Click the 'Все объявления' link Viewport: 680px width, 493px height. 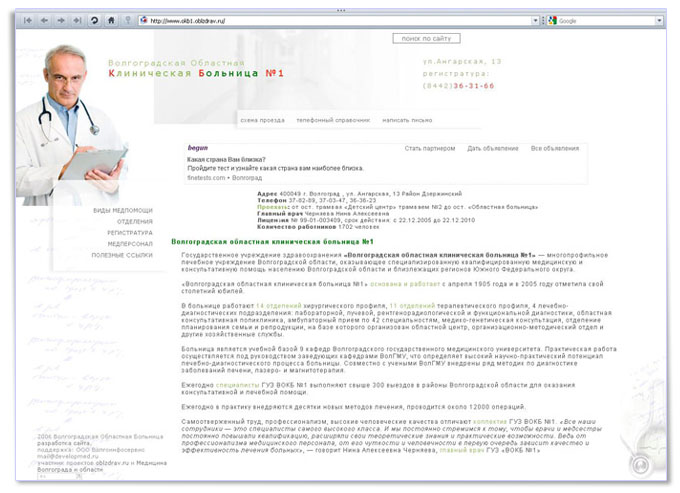coord(554,149)
